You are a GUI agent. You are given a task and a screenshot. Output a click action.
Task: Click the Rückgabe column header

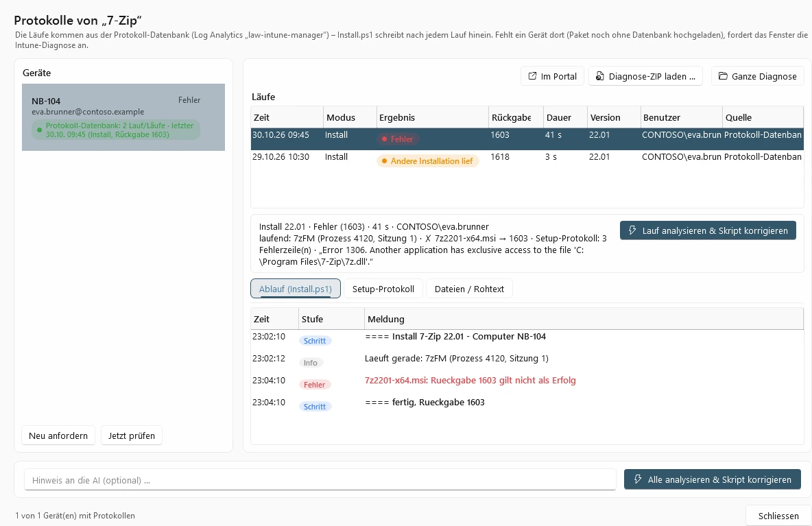[516, 117]
